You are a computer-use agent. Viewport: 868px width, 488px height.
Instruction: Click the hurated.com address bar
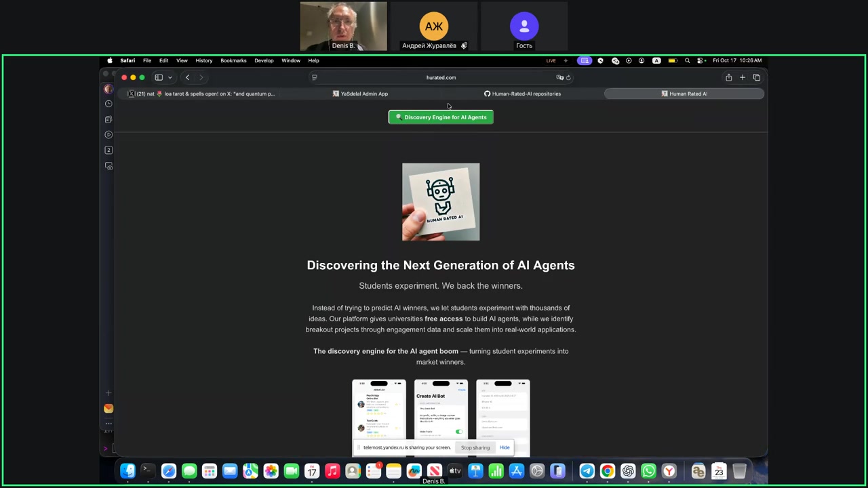coord(441,77)
